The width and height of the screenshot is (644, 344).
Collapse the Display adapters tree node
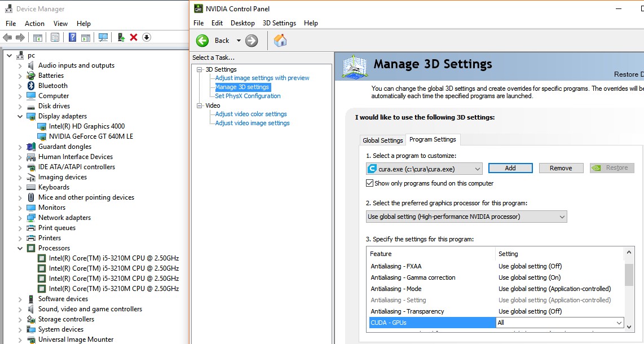click(20, 116)
